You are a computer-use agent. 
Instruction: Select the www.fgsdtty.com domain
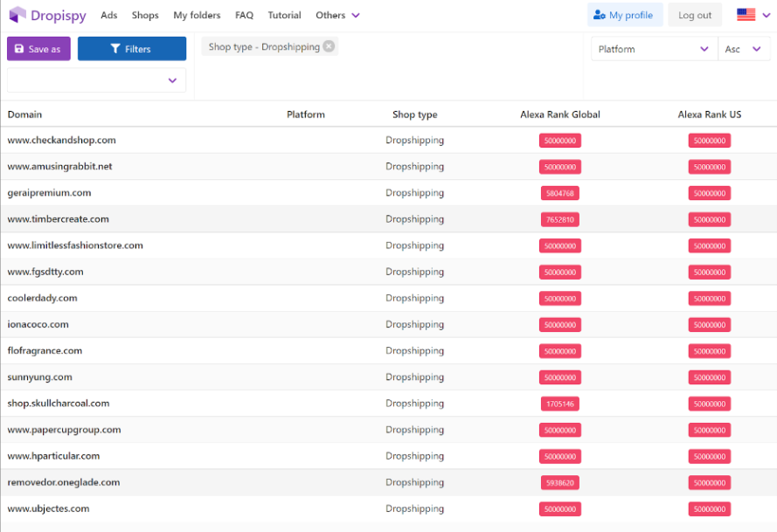coord(45,272)
